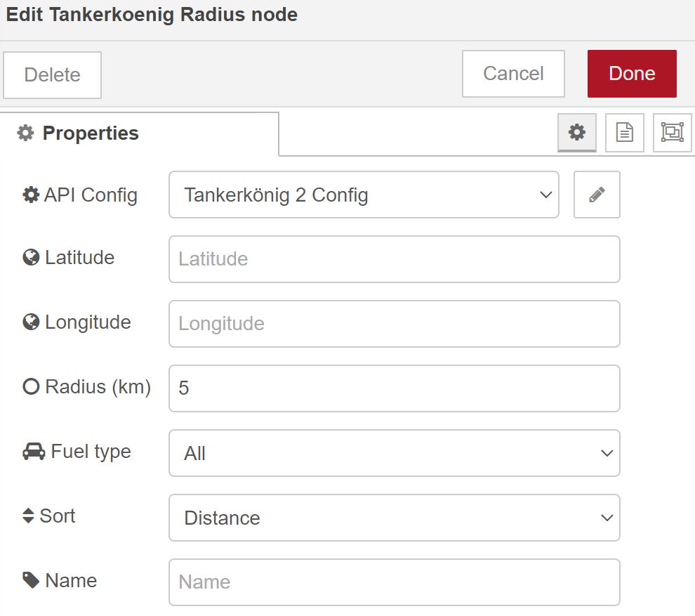This screenshot has width=695, height=616.
Task: Click the 'Radius (km)' label text
Action: [98, 387]
